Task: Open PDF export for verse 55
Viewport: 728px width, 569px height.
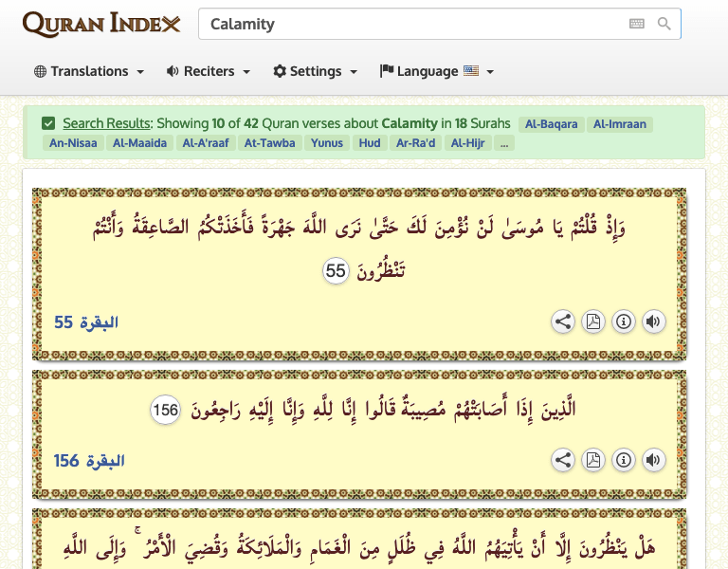Action: point(592,321)
